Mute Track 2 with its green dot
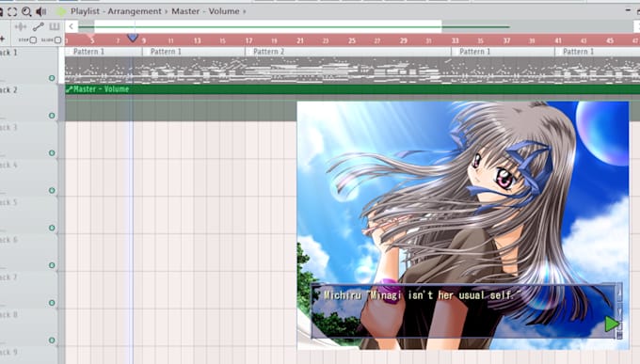This screenshot has width=640, height=364. pyautogui.click(x=52, y=116)
